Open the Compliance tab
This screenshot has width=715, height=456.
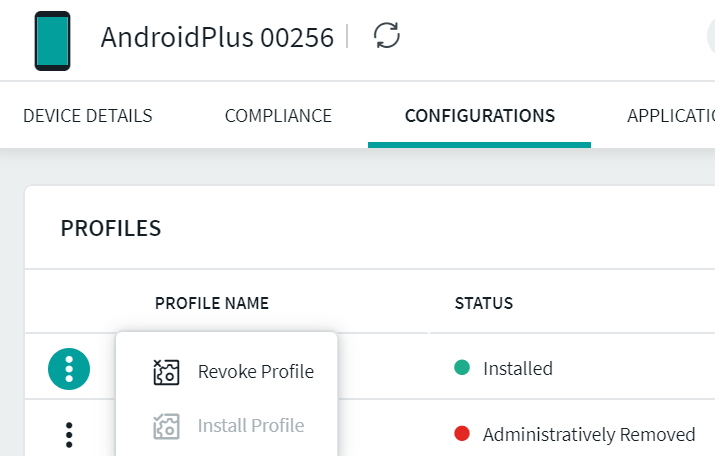[x=278, y=116]
